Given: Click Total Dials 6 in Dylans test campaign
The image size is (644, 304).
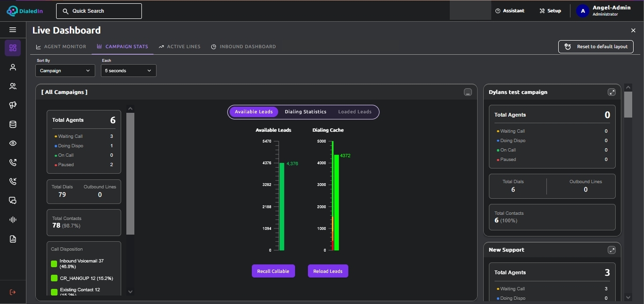Looking at the screenshot, I should 513,186.
